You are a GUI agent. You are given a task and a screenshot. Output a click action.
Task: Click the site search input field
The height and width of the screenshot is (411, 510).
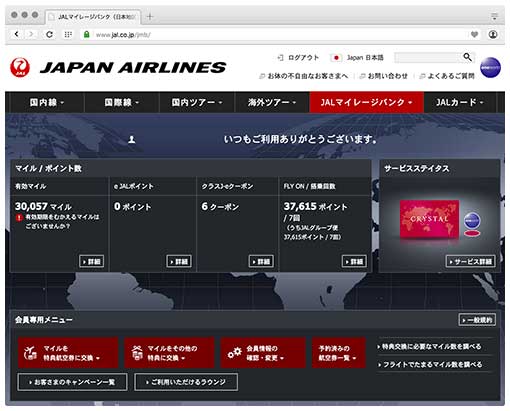pyautogui.click(x=428, y=57)
